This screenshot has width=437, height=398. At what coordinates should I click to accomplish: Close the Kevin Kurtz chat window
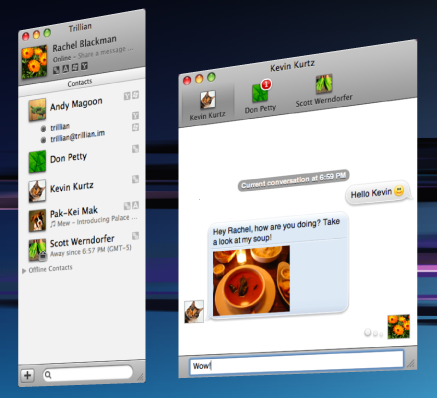(187, 80)
